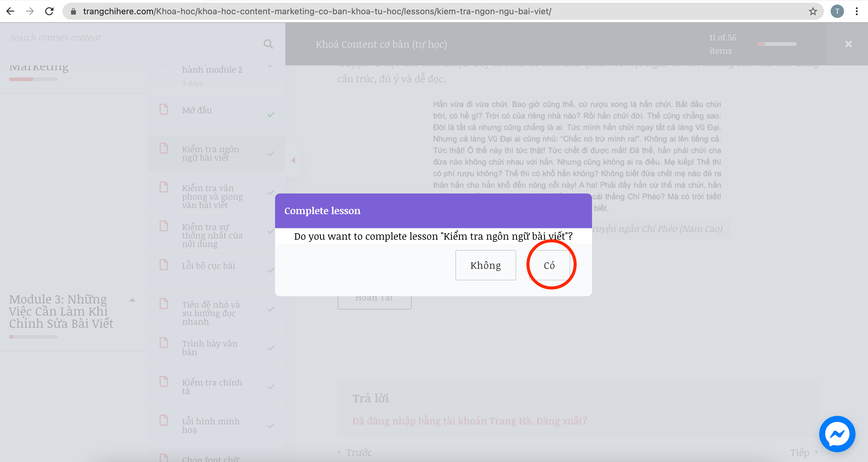Click Module 3 progress bar
This screenshot has height=462, width=868.
[33, 337]
